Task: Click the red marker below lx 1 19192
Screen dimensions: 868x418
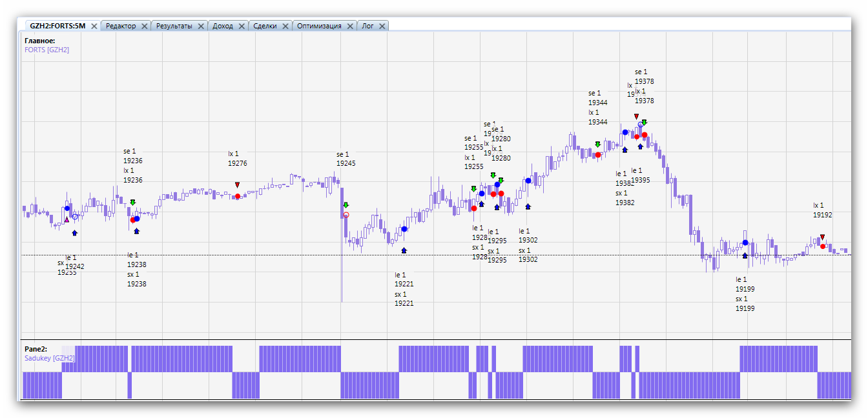Action: click(x=822, y=246)
